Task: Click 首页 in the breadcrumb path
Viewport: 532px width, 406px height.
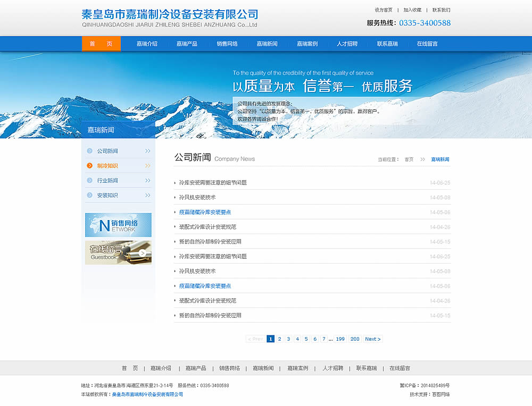Action: pos(409,159)
